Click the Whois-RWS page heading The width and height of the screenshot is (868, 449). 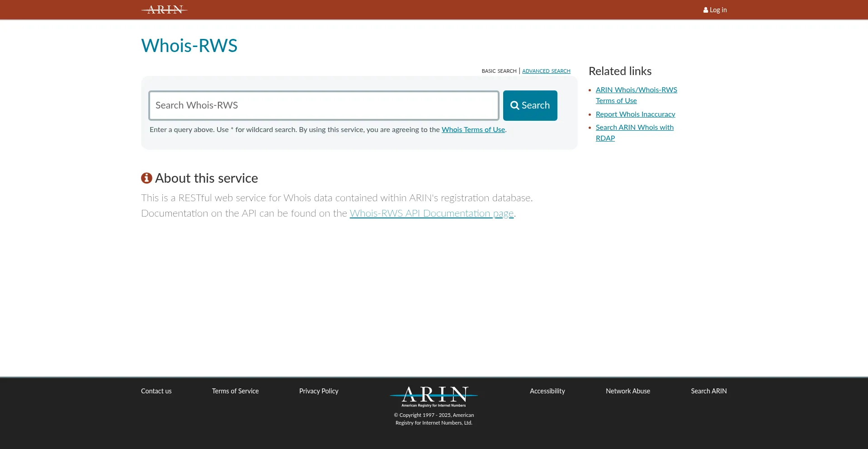189,46
